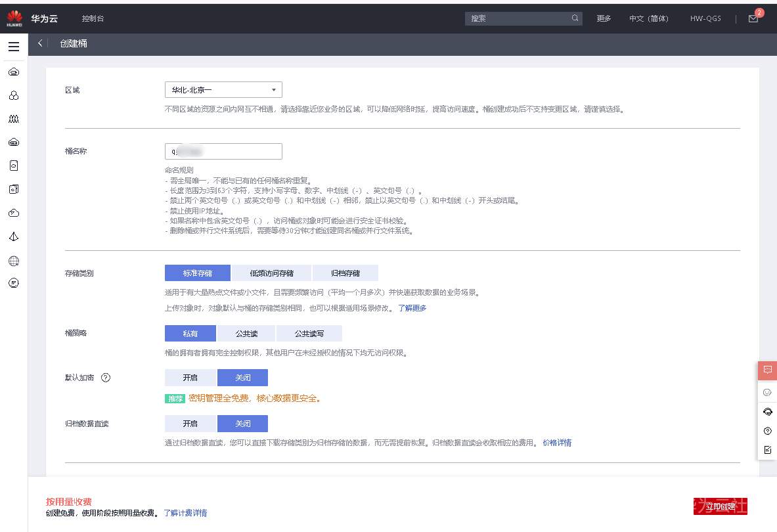This screenshot has width=777, height=532.
Task: Switch to 低频访问存储 storage class
Action: 272,273
